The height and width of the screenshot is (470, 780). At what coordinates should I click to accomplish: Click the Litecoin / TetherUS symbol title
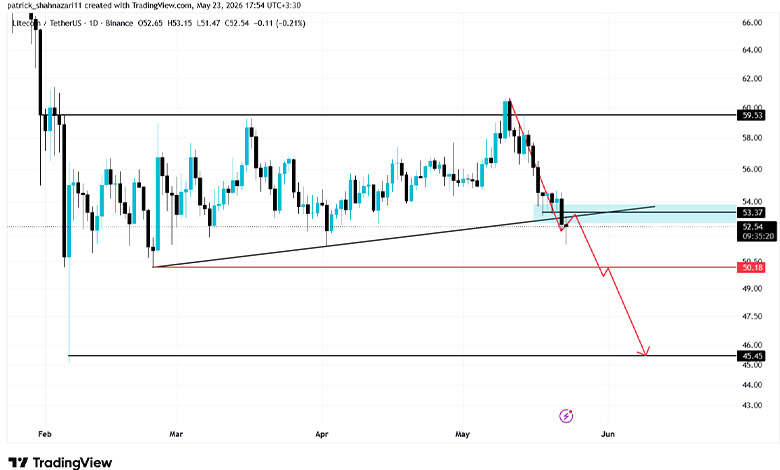tap(46, 23)
